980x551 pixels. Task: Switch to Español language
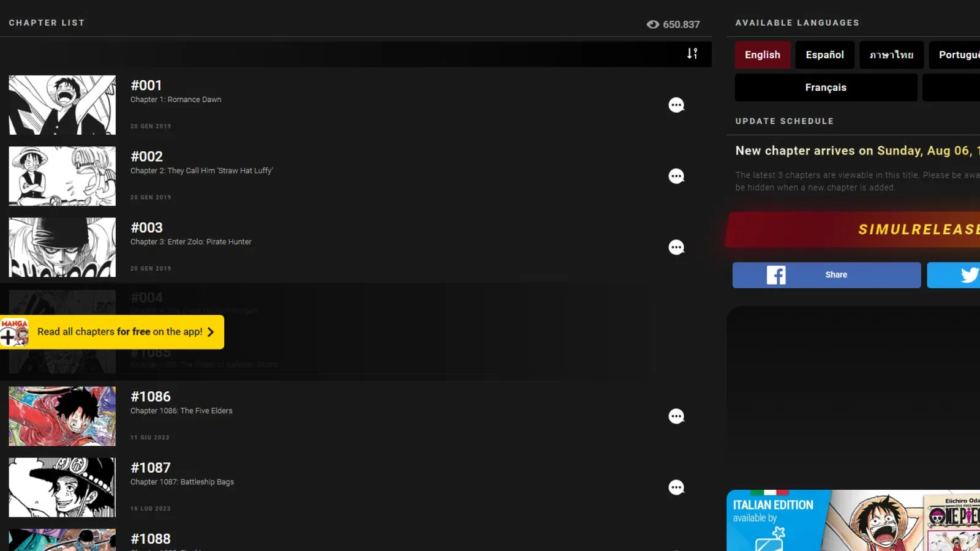[825, 54]
